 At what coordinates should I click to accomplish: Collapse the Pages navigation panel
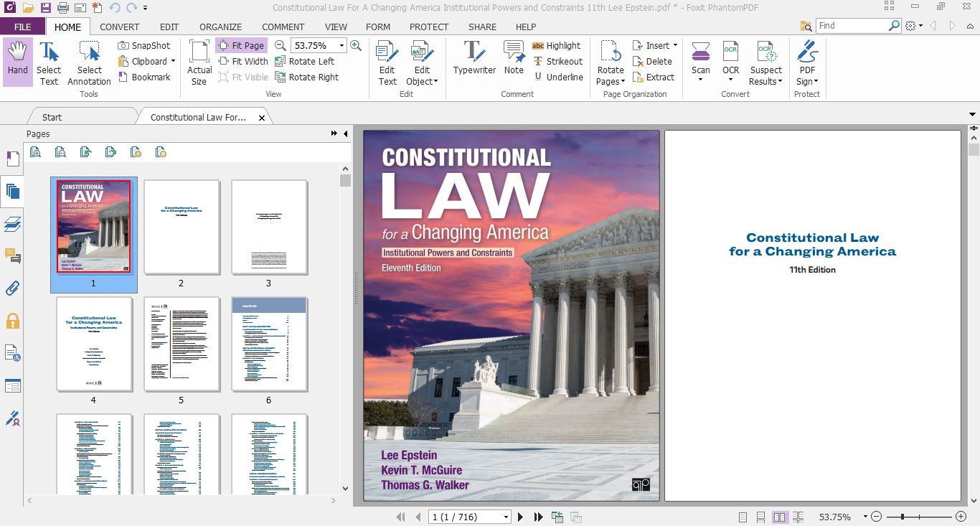tap(345, 133)
